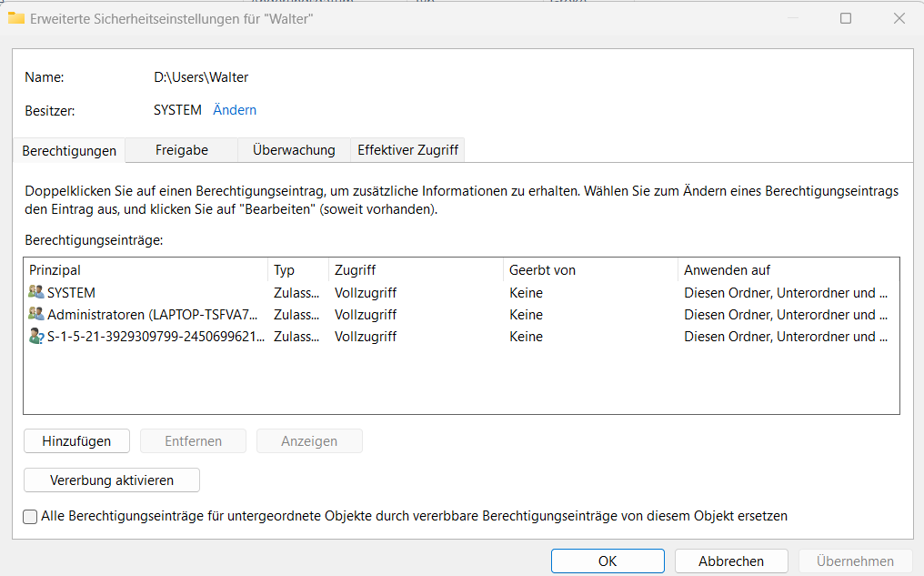Cancel with the Abbrechen button
The width and height of the screenshot is (924, 576).
click(731, 561)
